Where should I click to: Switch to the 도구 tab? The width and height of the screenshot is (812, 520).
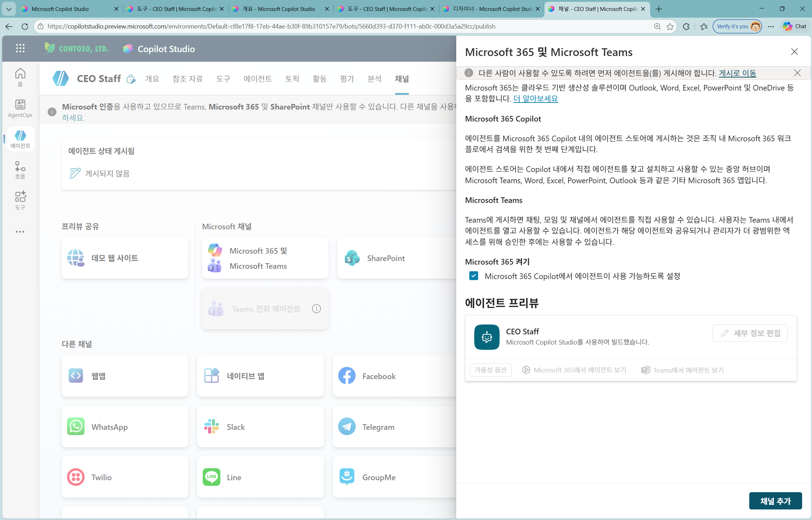point(223,79)
